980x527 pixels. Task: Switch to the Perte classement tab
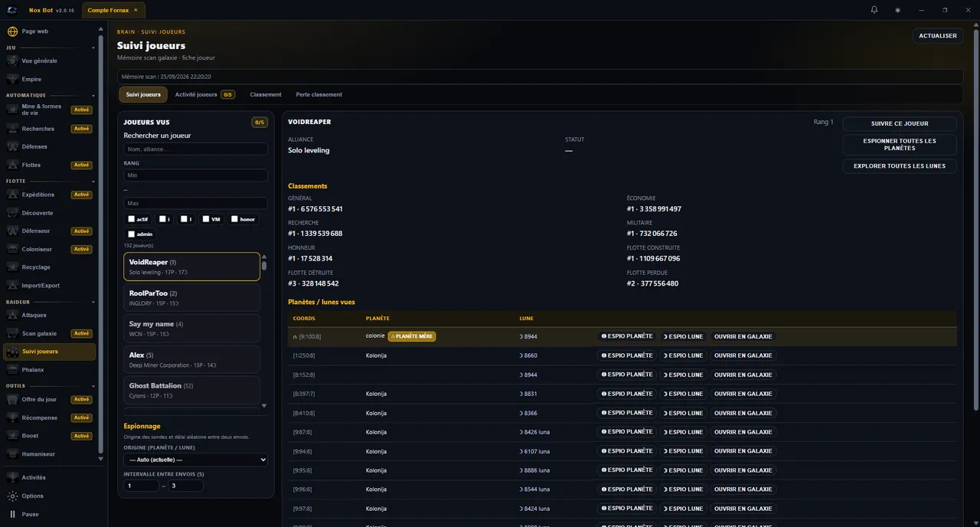(x=319, y=95)
